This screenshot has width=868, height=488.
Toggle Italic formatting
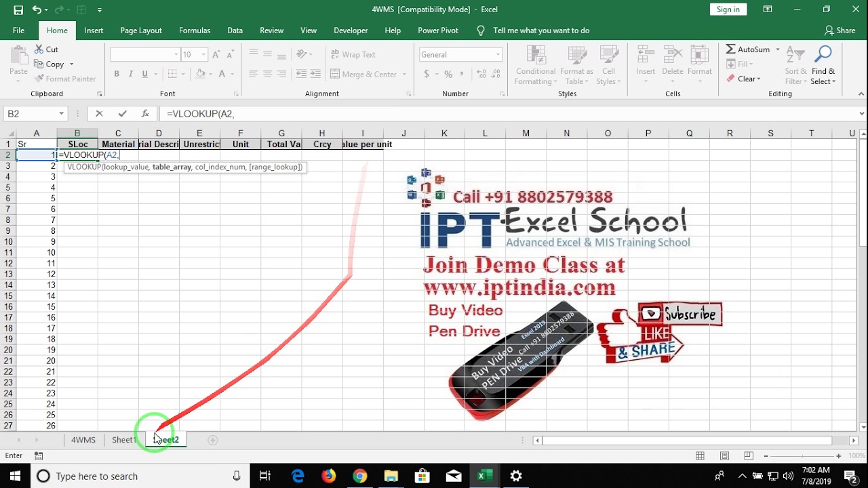coord(130,74)
